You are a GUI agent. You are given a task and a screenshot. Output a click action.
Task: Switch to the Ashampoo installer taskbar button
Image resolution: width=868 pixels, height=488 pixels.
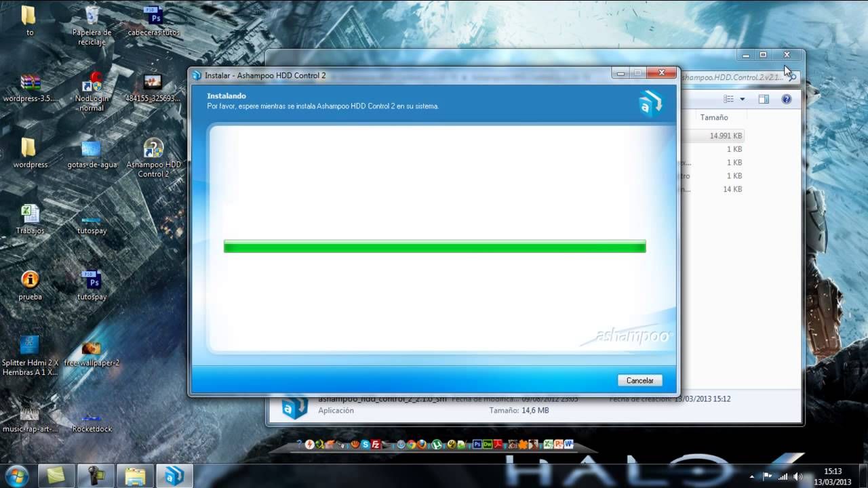174,476
